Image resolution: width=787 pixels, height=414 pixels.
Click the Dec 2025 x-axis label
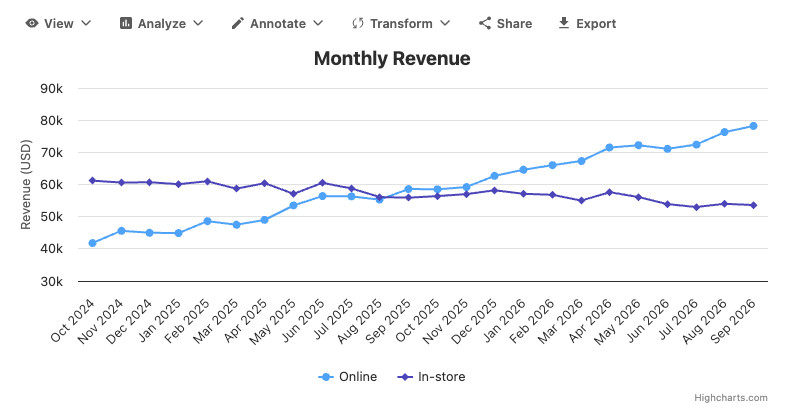[x=474, y=321]
